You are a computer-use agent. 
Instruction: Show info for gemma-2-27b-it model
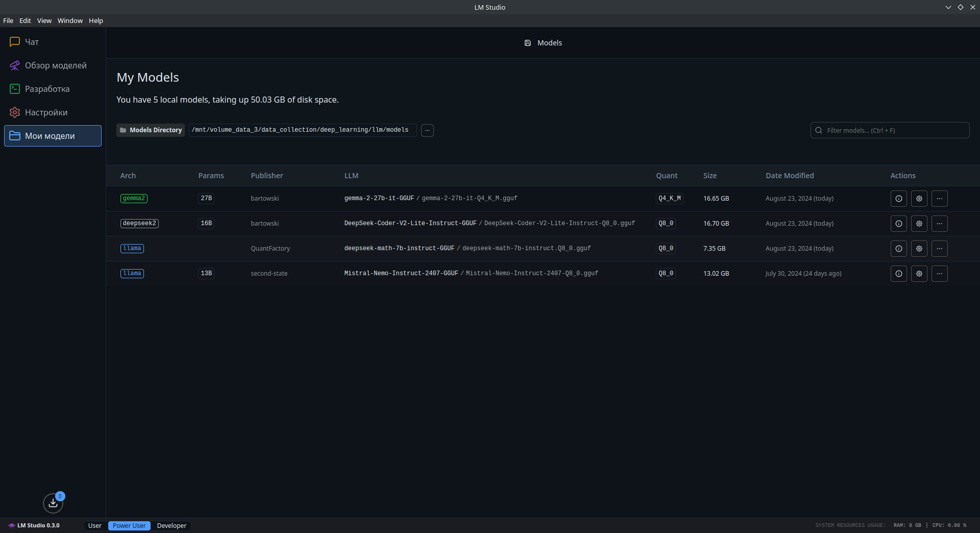898,199
